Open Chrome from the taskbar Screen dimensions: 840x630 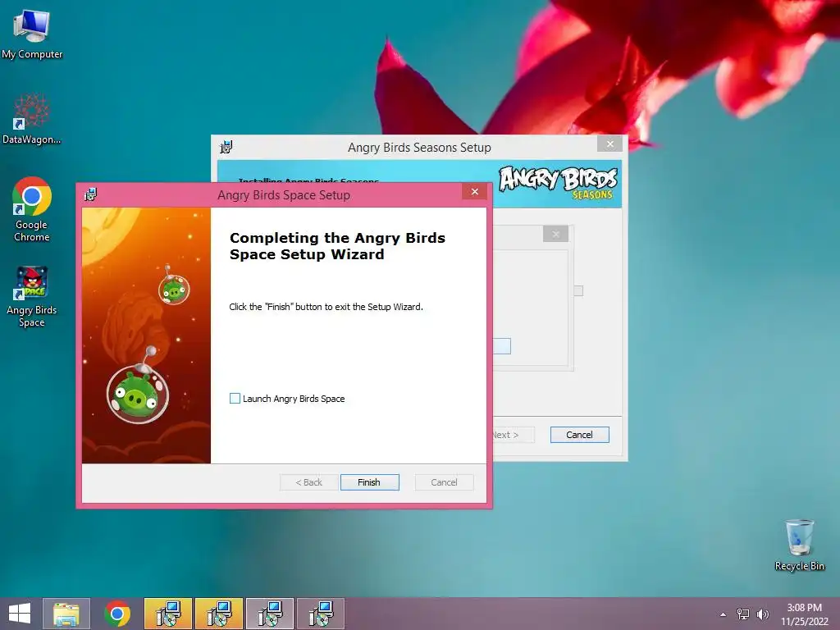click(x=117, y=614)
